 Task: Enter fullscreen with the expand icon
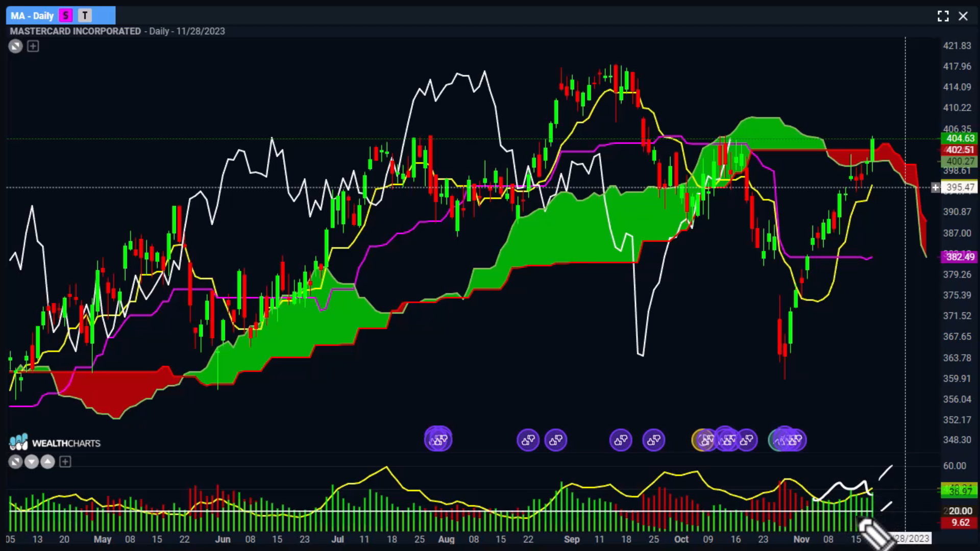(x=943, y=16)
